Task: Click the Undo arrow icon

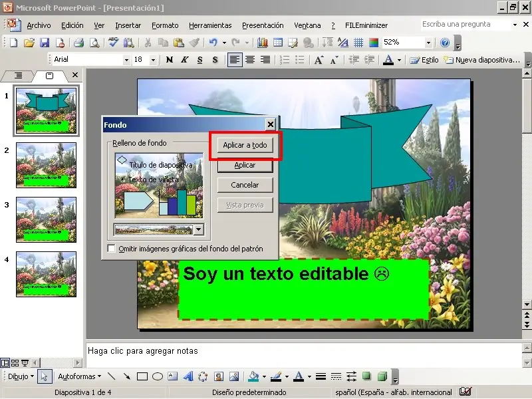Action: [x=213, y=43]
